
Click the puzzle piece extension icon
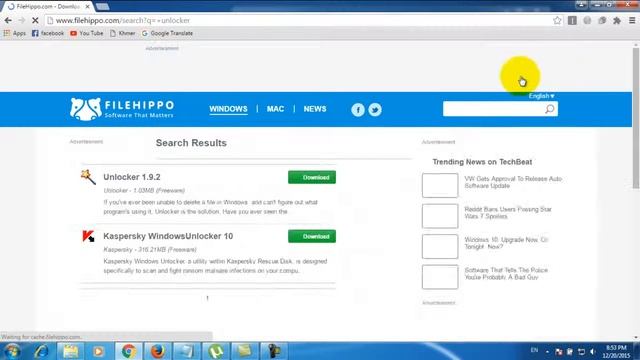coord(617,20)
